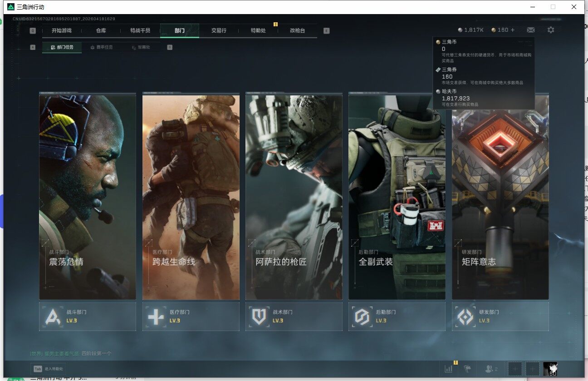Open the 改枪台 tab
Screen dimensions: 588x381
coord(297,30)
